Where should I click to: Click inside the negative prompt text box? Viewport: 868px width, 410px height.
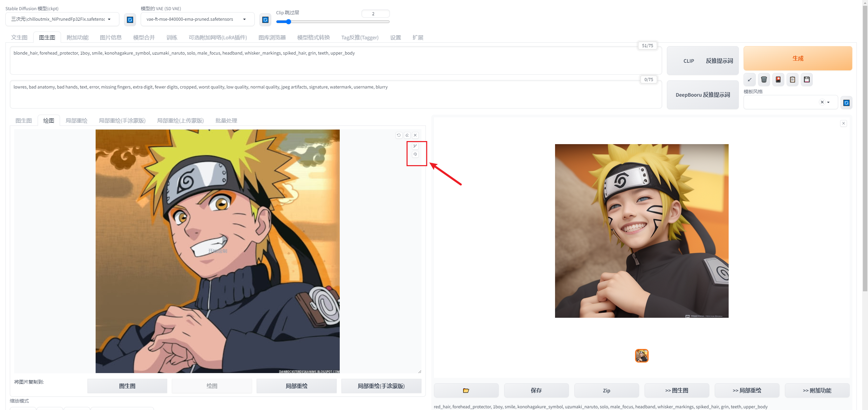pos(336,94)
